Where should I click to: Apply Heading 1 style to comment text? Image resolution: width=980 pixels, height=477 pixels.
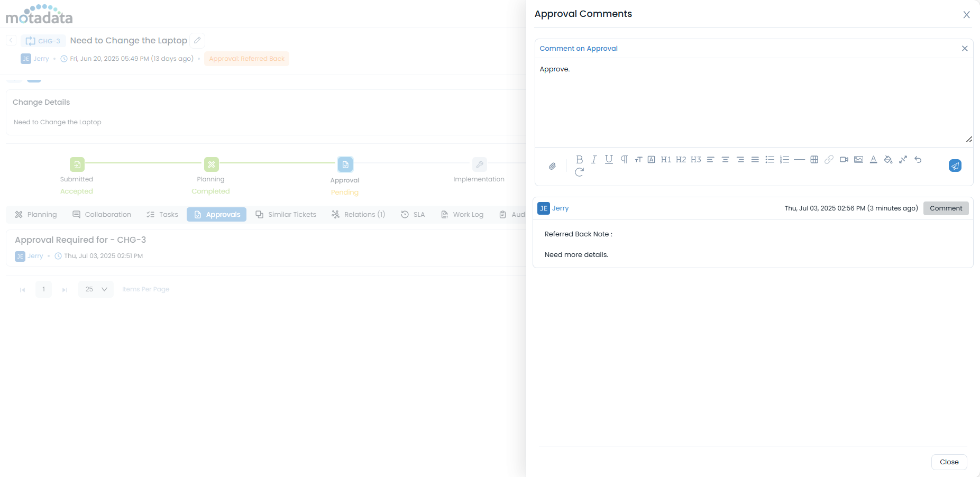(666, 159)
